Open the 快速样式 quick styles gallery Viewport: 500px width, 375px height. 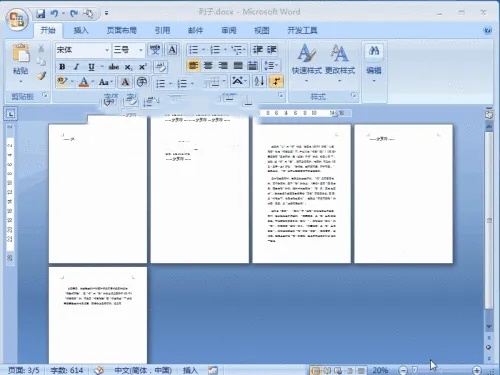(x=307, y=63)
